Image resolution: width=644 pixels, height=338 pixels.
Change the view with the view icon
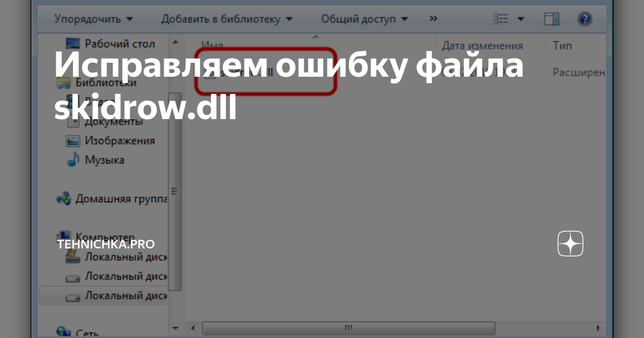(x=500, y=19)
